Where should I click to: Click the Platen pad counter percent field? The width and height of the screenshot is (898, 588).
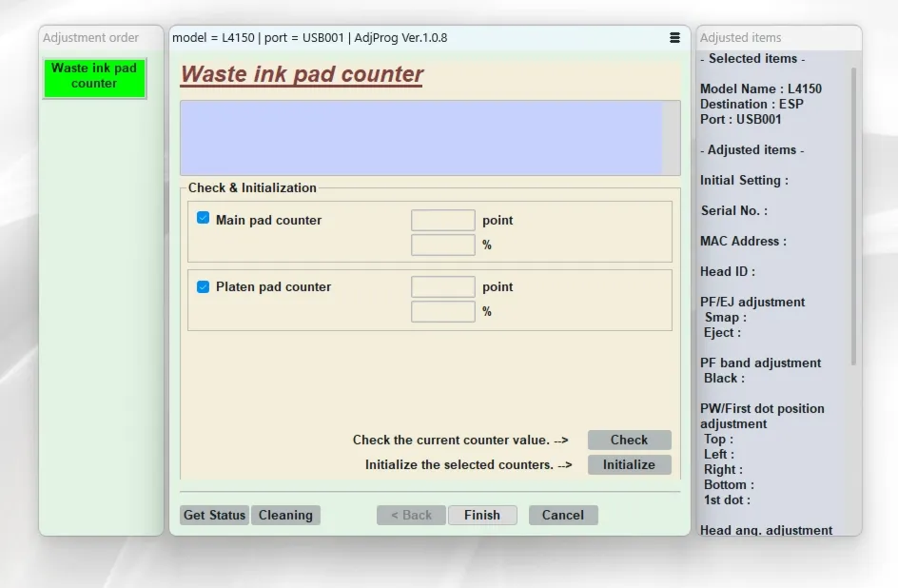[442, 312]
